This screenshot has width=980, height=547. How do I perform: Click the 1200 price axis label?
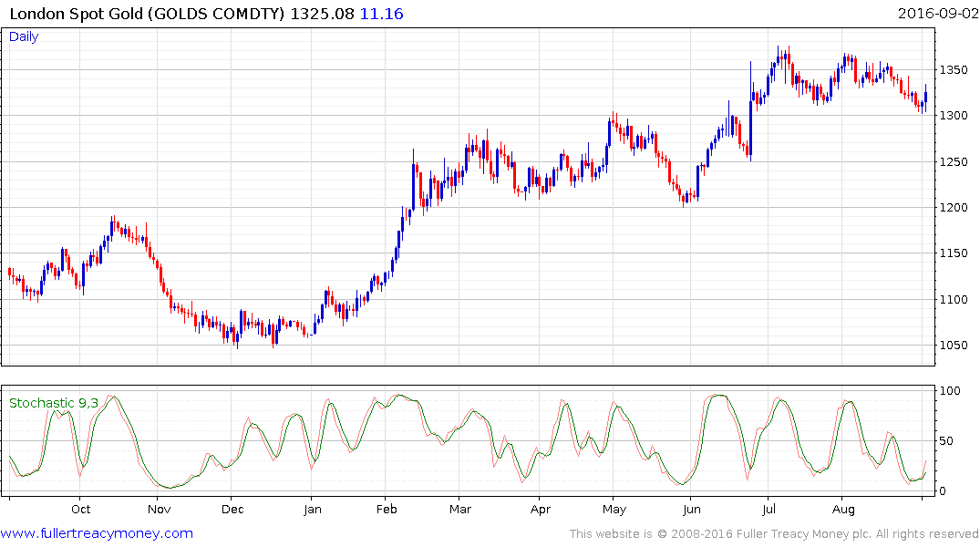(x=954, y=208)
